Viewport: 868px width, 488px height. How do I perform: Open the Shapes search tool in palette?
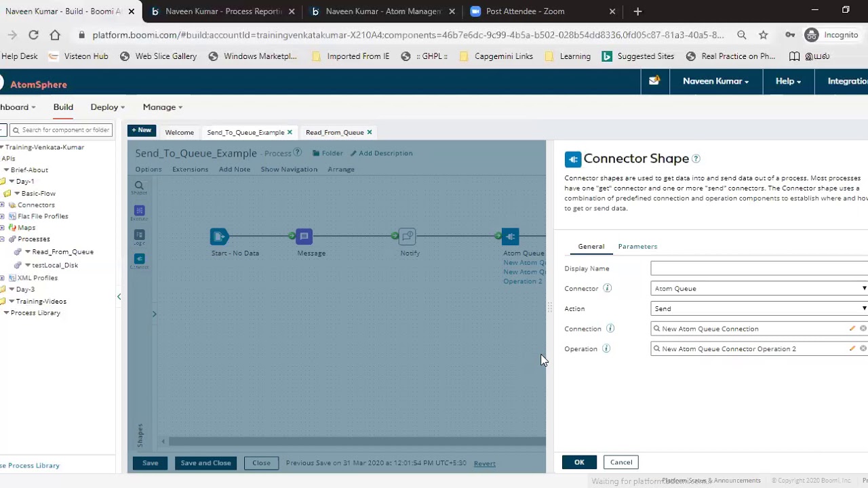click(139, 187)
